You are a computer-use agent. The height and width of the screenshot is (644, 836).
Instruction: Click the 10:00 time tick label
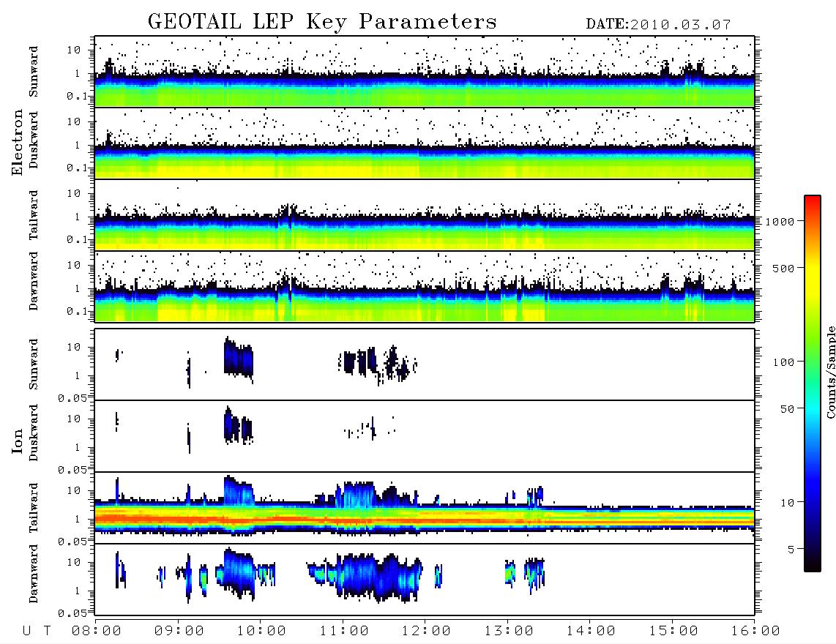261,632
